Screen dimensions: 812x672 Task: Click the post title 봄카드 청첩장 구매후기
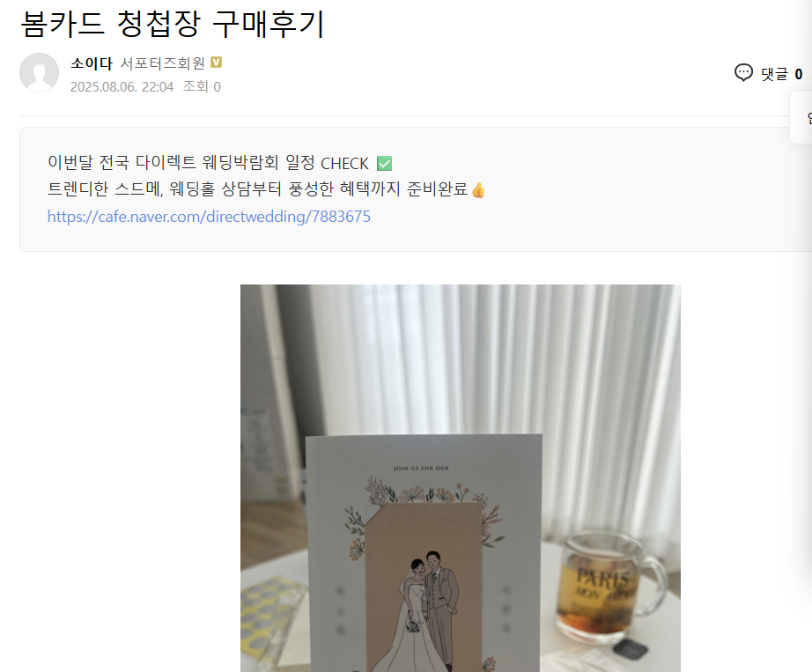pos(173,23)
